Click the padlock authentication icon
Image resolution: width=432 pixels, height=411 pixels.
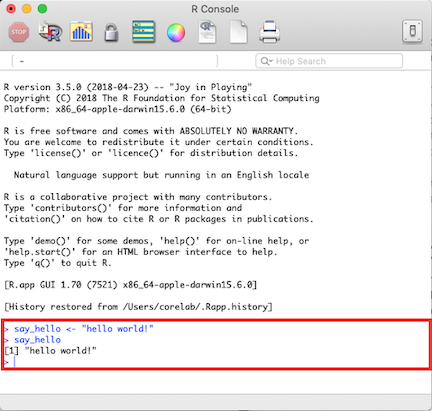pyautogui.click(x=111, y=32)
